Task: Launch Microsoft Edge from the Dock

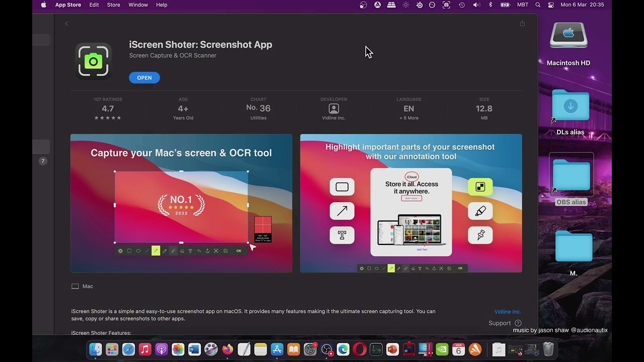Action: (x=343, y=349)
